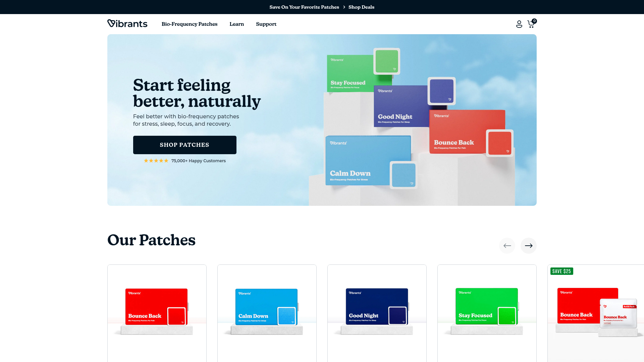644x362 pixels.
Task: Click the 75,000+ Happy Customers text
Action: [198, 161]
